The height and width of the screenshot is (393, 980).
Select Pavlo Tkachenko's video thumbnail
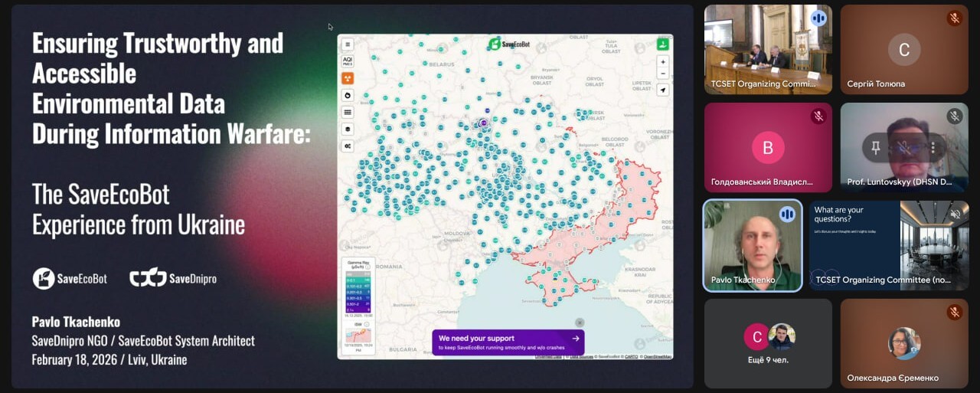point(753,245)
